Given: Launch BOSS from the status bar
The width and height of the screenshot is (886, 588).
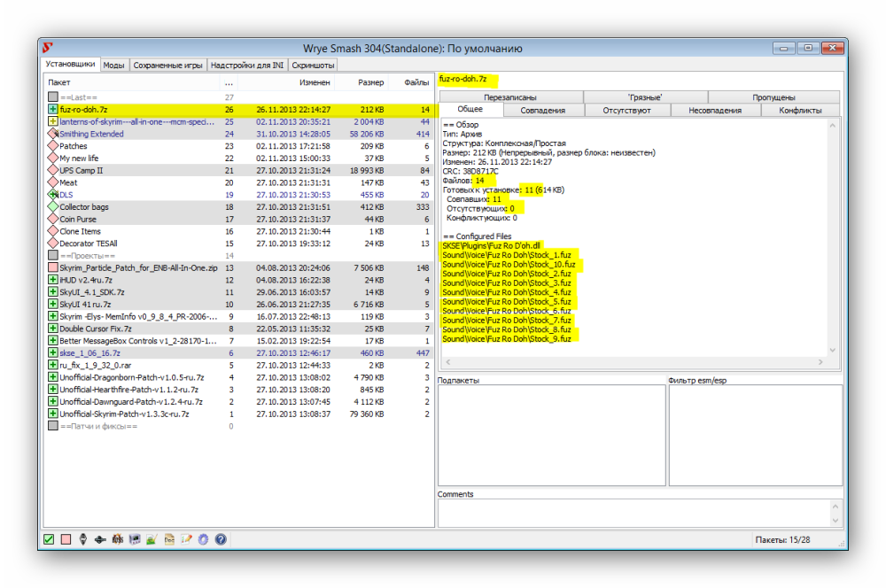Looking at the screenshot, I should coord(118,539).
